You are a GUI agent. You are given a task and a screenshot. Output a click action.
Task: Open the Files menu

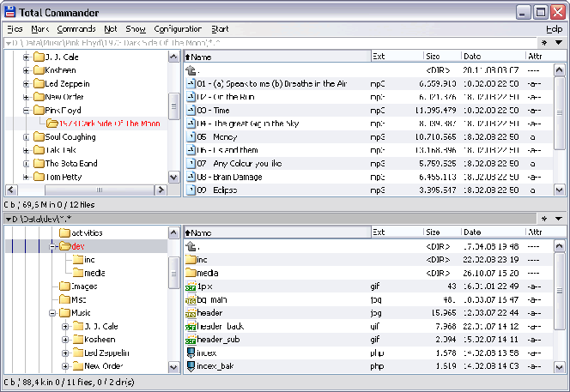point(15,29)
